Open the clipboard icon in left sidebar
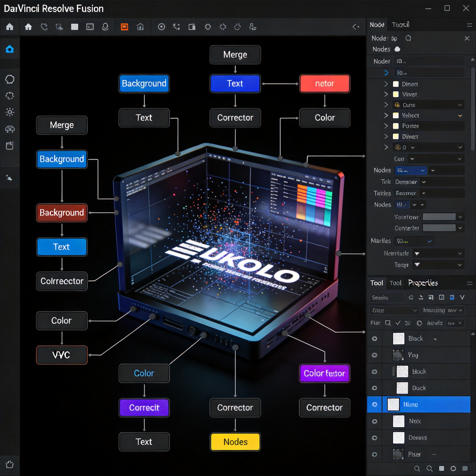Image resolution: width=476 pixels, height=476 pixels. click(x=10, y=145)
